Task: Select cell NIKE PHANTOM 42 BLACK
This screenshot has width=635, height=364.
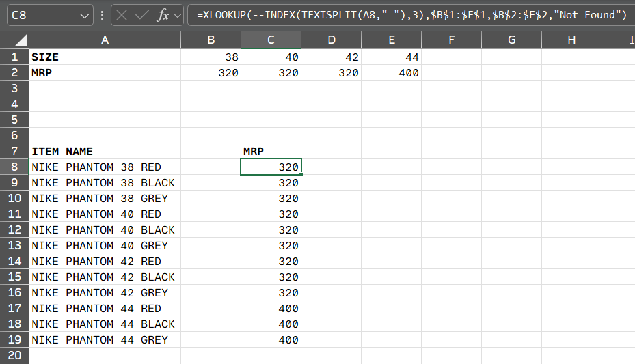Action: (105, 277)
